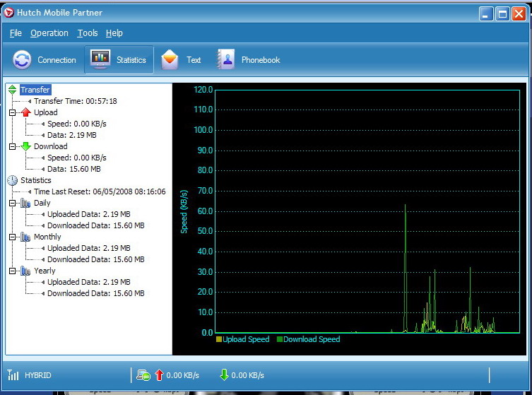Open the File menu
532x395 pixels.
coord(16,33)
